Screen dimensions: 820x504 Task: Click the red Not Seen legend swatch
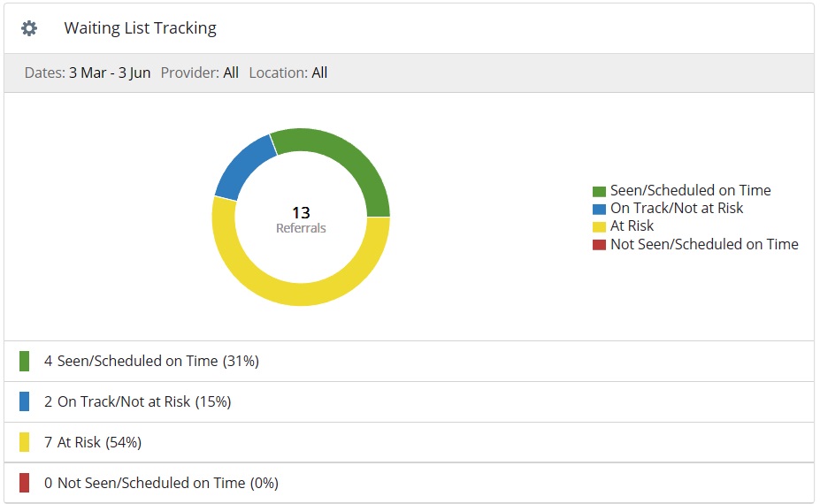[x=599, y=245]
